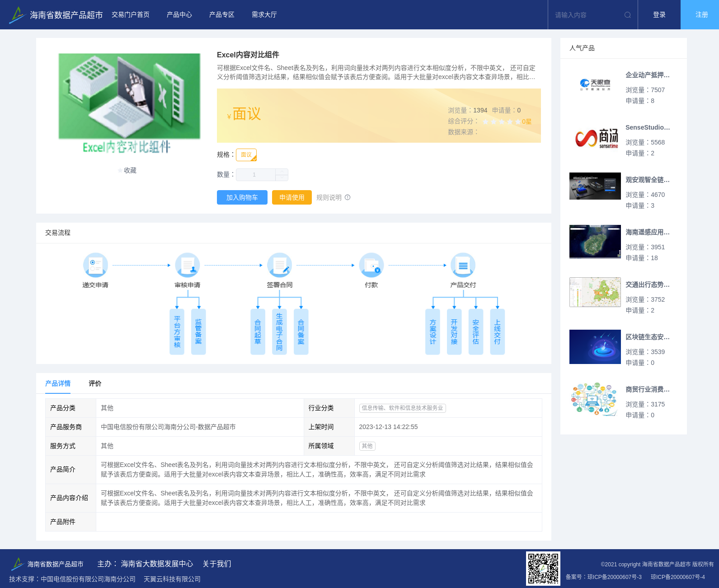Screen dimensions: 719x588
Task: Click the 琼ICP备20000607号-4 link
Action: (678, 577)
